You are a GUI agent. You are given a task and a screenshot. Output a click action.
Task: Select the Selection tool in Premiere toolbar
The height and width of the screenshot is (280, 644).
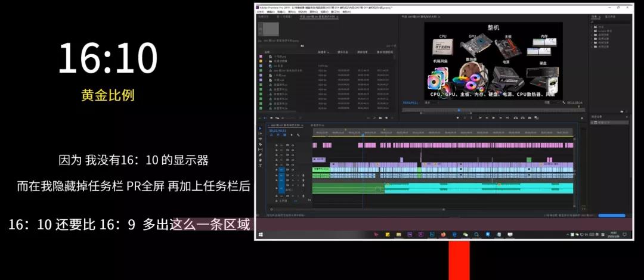260,129
